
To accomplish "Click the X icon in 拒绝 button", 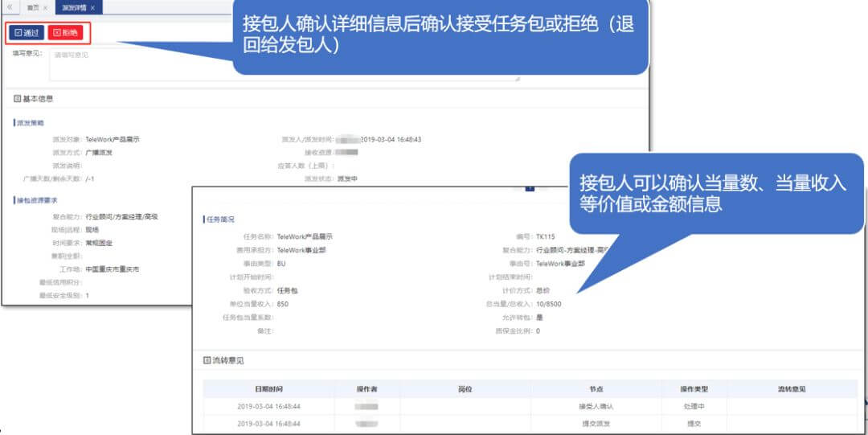I will [x=56, y=33].
